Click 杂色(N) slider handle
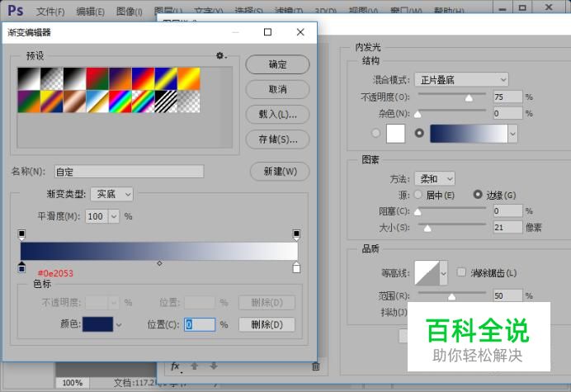This screenshot has width=571, height=392. coord(418,115)
